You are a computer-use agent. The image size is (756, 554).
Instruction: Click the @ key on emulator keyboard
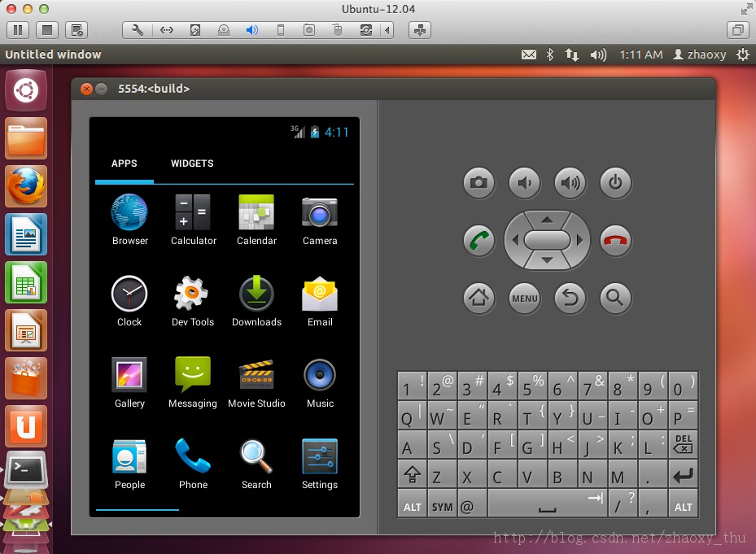click(x=473, y=503)
